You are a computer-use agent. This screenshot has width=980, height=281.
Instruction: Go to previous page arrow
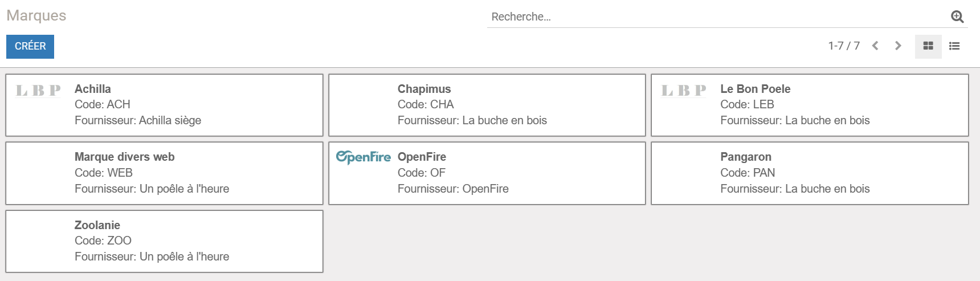[x=875, y=46]
